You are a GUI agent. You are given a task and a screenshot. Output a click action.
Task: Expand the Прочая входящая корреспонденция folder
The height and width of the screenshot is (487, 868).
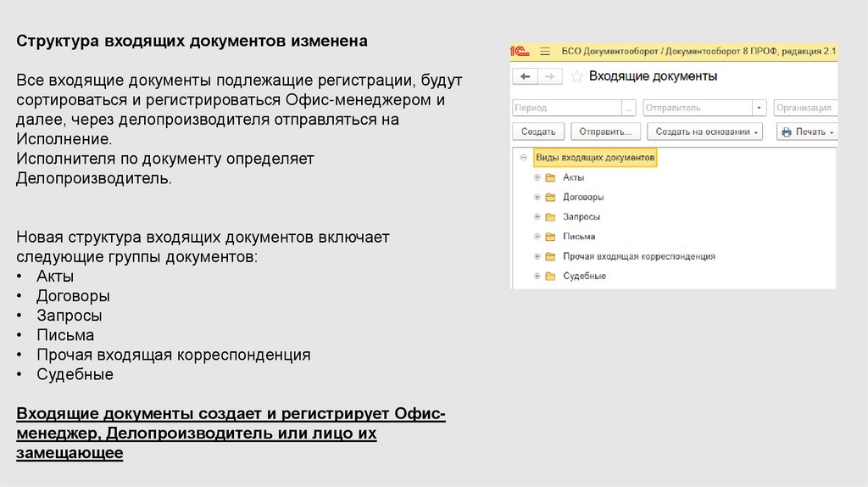(537, 256)
